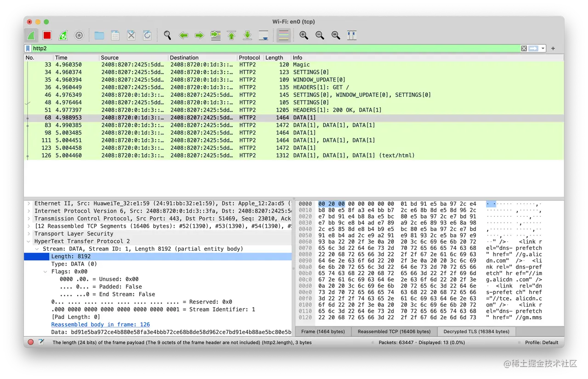The width and height of the screenshot is (588, 379).
Task: Stop the running packet capture
Action: click(x=47, y=35)
